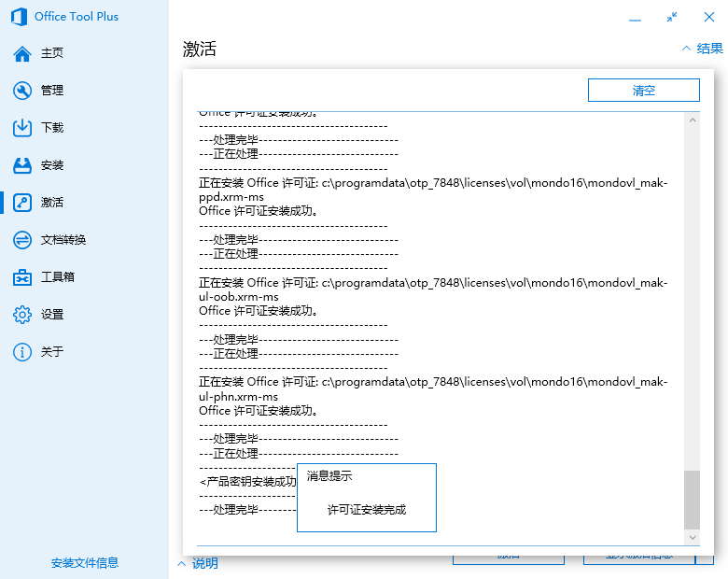Click the scrollbar down arrow
Image resolution: width=728 pixels, height=579 pixels.
(693, 537)
